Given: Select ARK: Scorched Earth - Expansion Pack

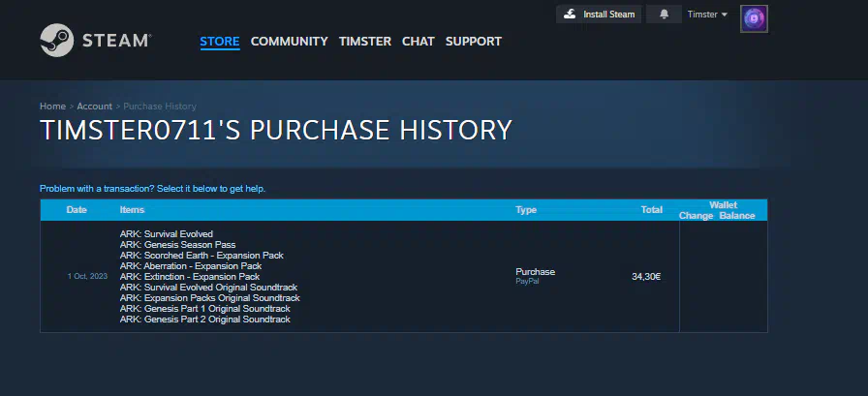Looking at the screenshot, I should click(x=201, y=255).
